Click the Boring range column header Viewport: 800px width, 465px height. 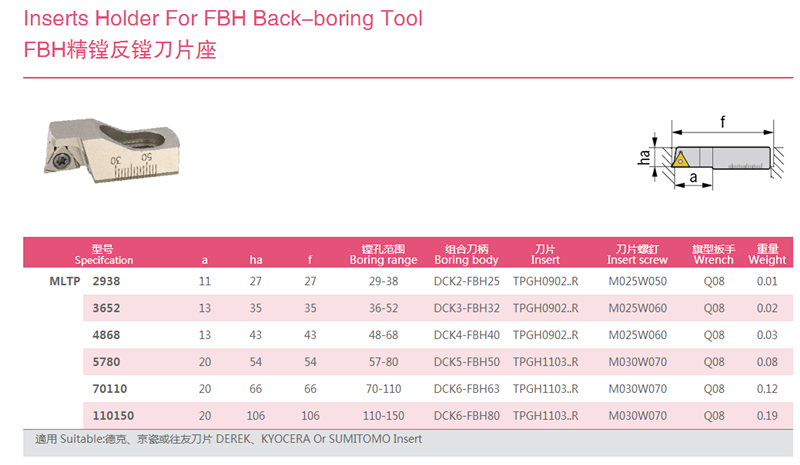click(383, 254)
